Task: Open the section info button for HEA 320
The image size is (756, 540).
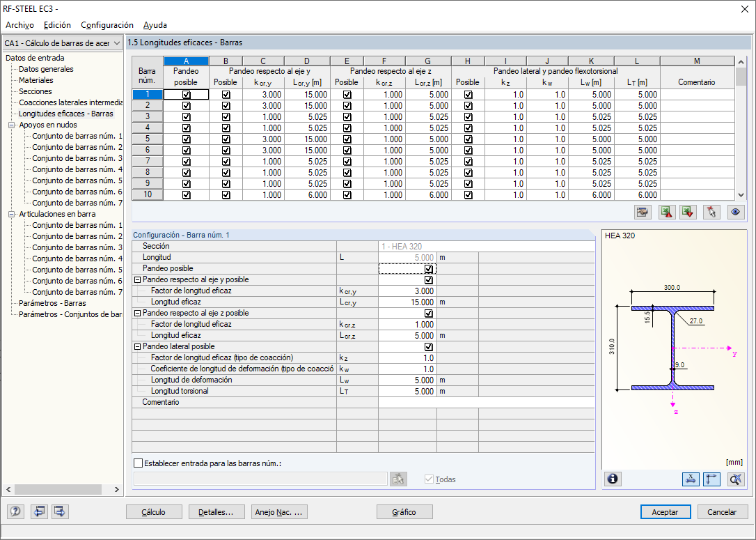Action: [612, 479]
